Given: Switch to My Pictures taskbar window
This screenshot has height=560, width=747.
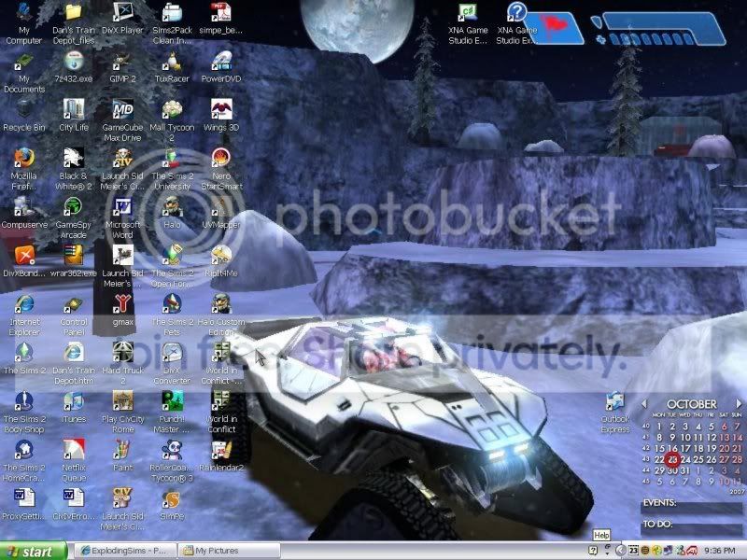Looking at the screenshot, I should [x=229, y=551].
